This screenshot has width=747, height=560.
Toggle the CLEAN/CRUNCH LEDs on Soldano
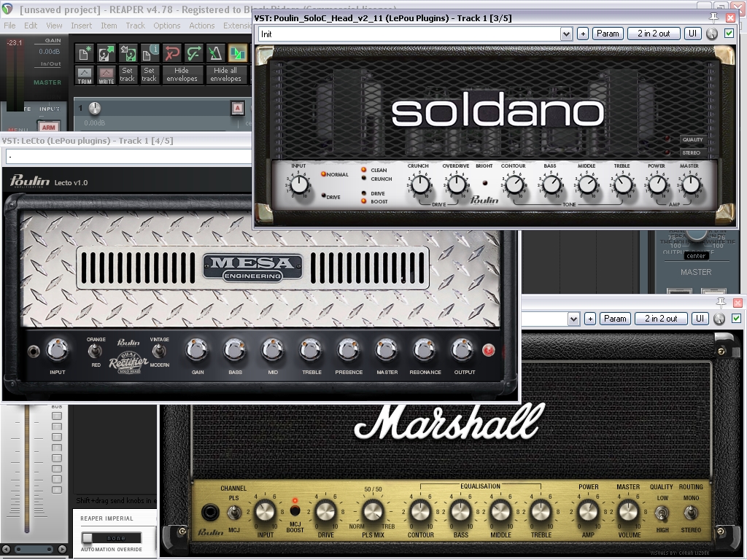tap(364, 174)
